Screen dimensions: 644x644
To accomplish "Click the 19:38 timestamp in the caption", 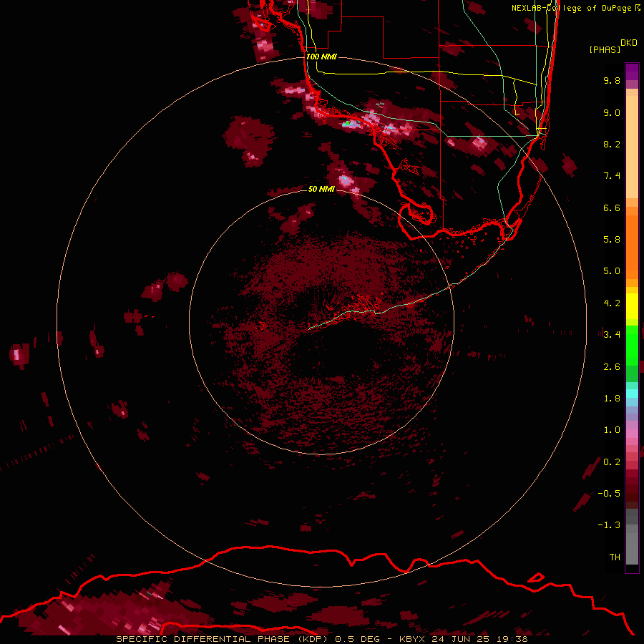I will pos(512,639).
